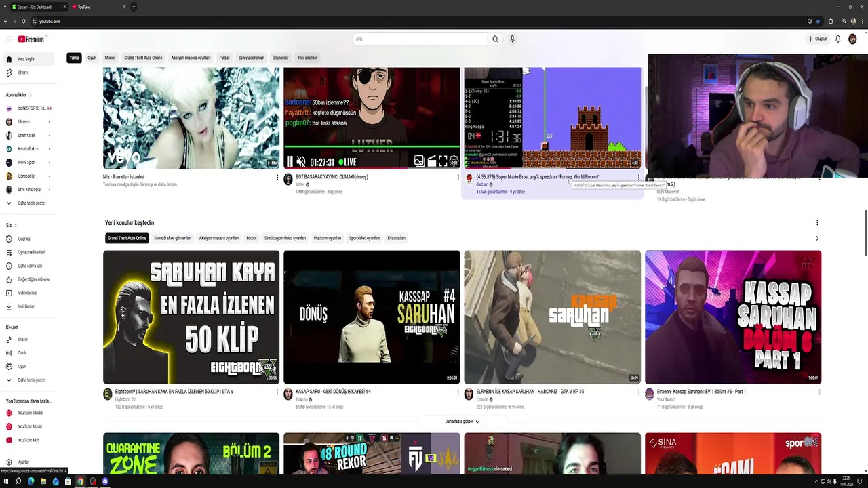Open Videolarınız in the sidebar

27,293
